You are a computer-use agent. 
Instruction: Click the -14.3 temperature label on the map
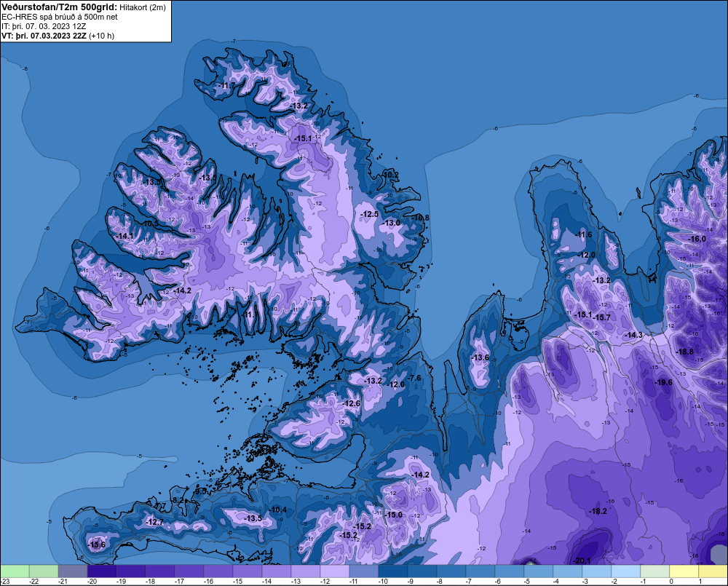click(x=634, y=335)
